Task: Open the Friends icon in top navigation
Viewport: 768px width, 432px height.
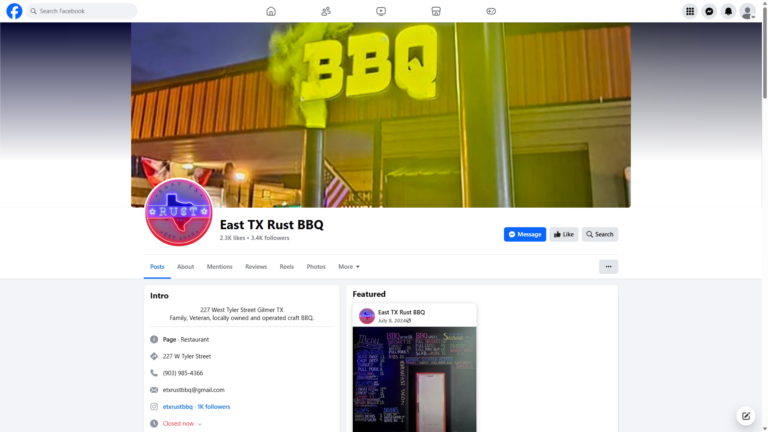Action: (326, 11)
